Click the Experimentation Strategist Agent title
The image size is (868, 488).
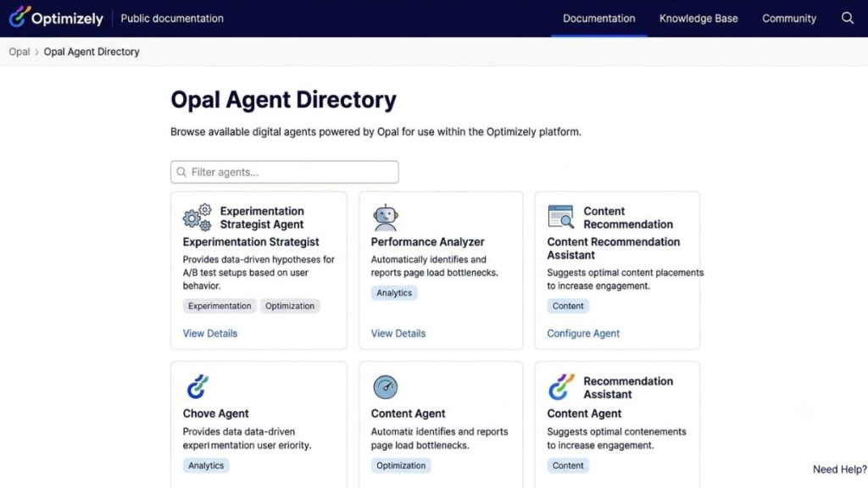[x=262, y=218]
